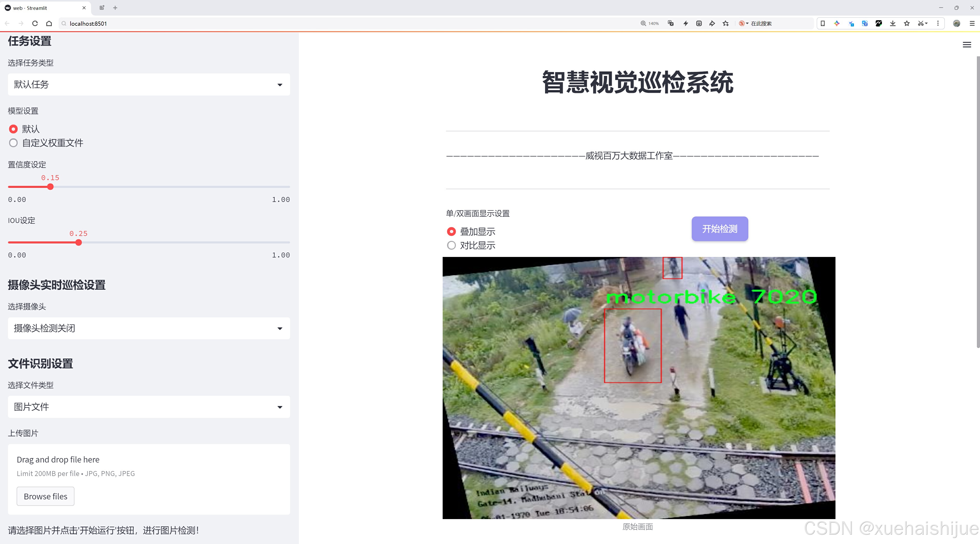980x544 pixels.
Task: Select the 对比显示 radio option
Action: coord(451,245)
